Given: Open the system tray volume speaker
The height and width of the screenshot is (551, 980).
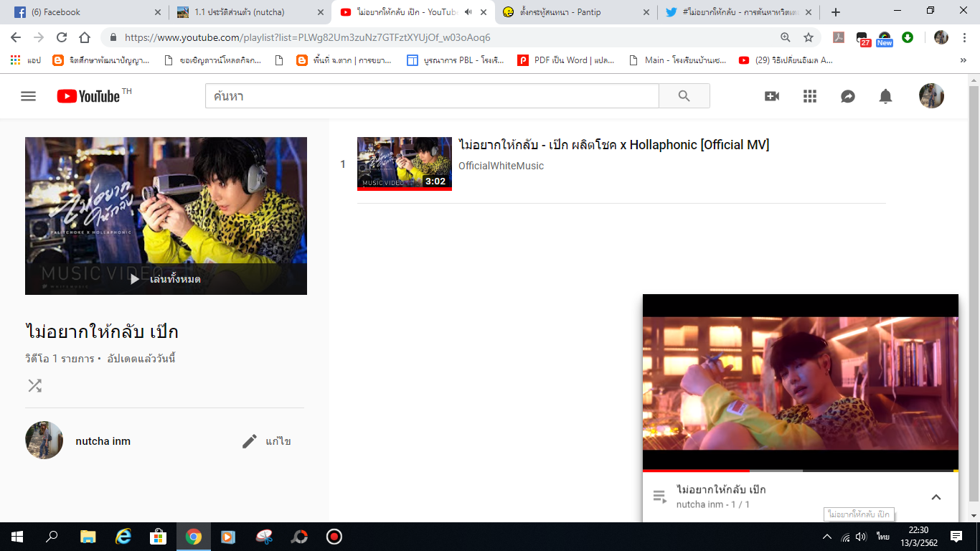Looking at the screenshot, I should [862, 537].
